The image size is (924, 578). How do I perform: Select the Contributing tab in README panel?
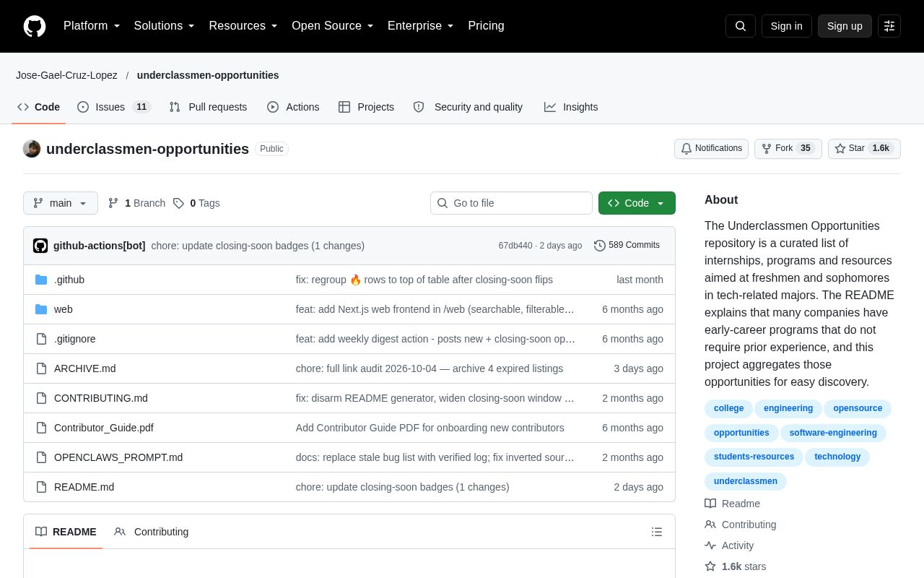coord(152,532)
